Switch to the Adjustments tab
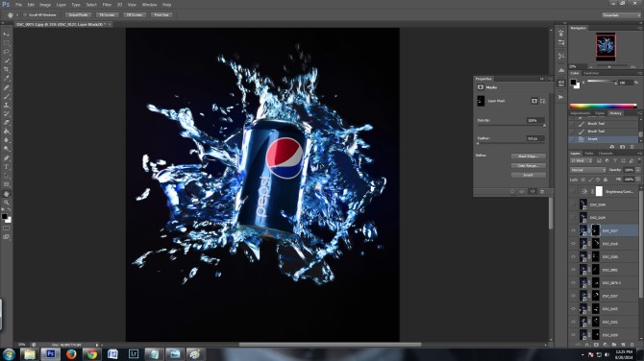644x361 pixels. coord(581,113)
